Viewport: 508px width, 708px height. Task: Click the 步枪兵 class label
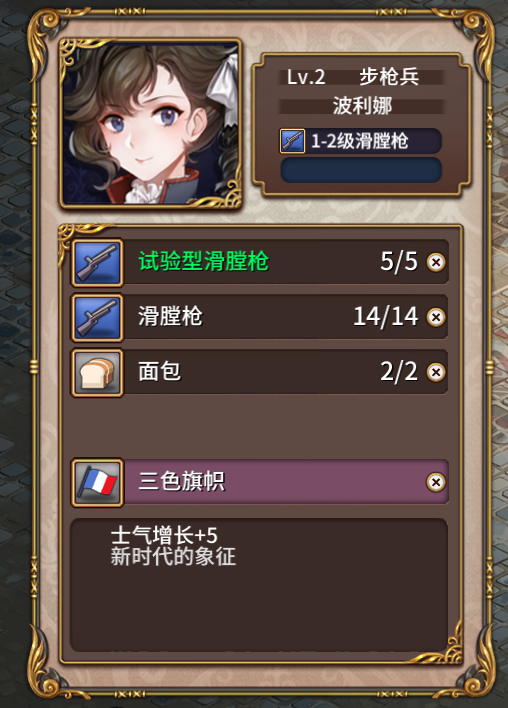click(389, 77)
